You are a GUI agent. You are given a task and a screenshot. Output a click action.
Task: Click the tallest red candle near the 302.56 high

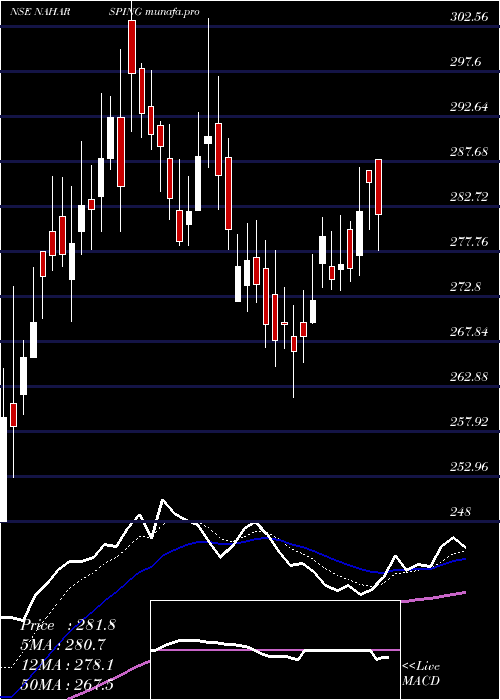[132, 47]
